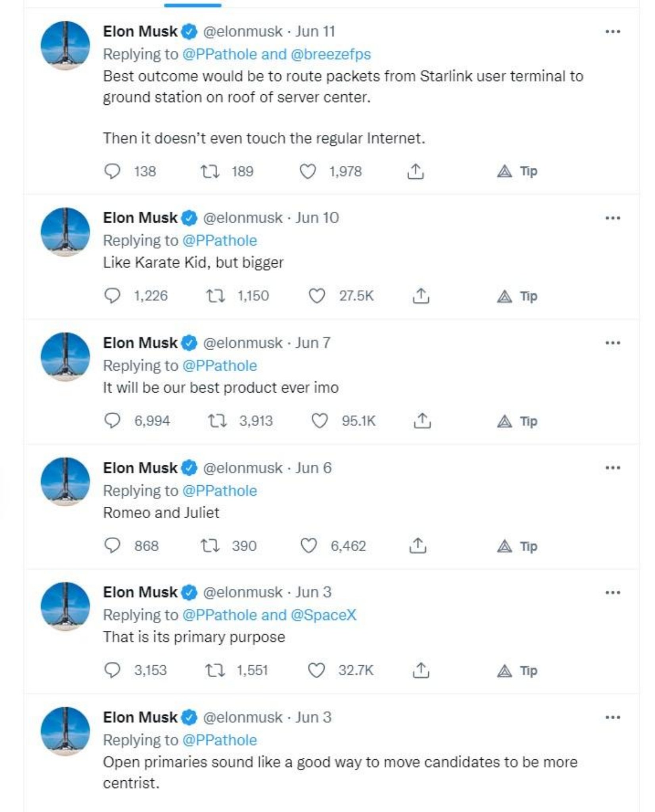Reply to the primary purpose tweet

pyautogui.click(x=112, y=670)
